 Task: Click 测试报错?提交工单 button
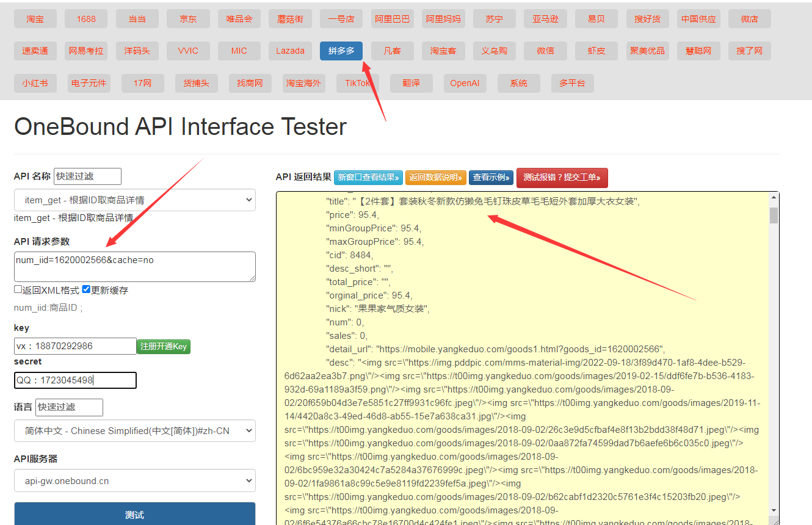click(x=562, y=178)
